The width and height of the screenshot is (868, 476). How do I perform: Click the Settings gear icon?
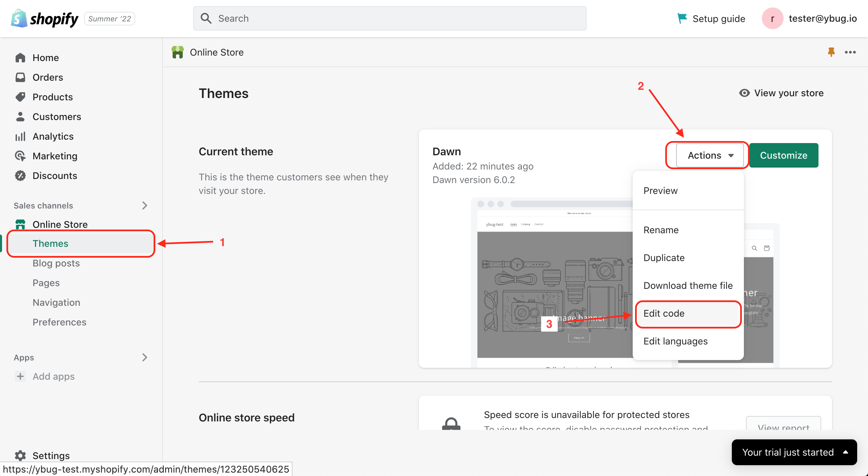(20, 456)
